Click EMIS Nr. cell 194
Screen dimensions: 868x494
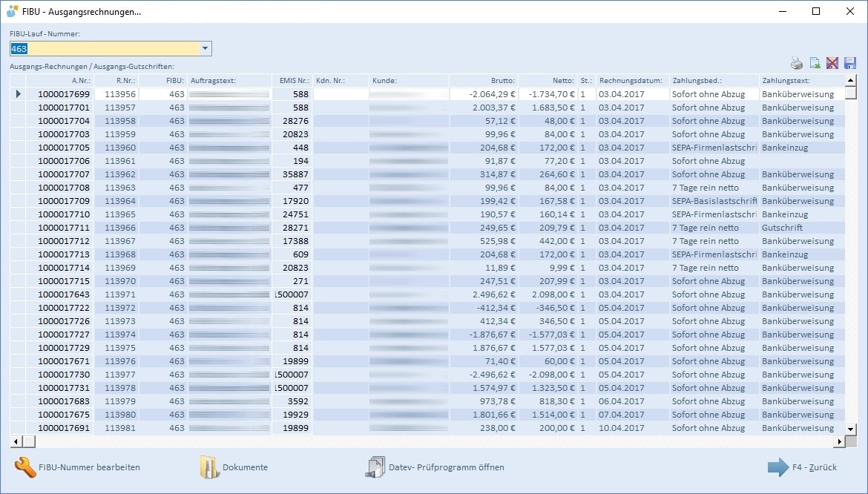(x=292, y=161)
